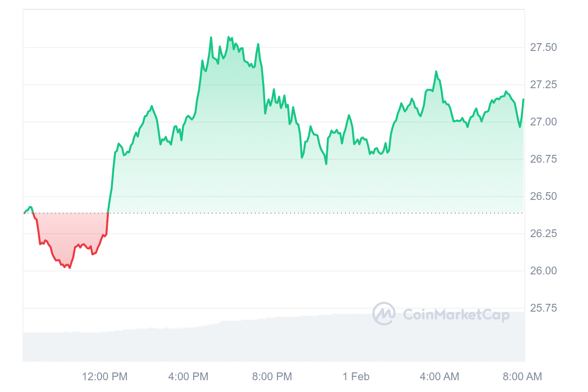Image resolution: width=588 pixels, height=392 pixels.
Task: Click the 27.25 price axis label
Action: (x=543, y=85)
